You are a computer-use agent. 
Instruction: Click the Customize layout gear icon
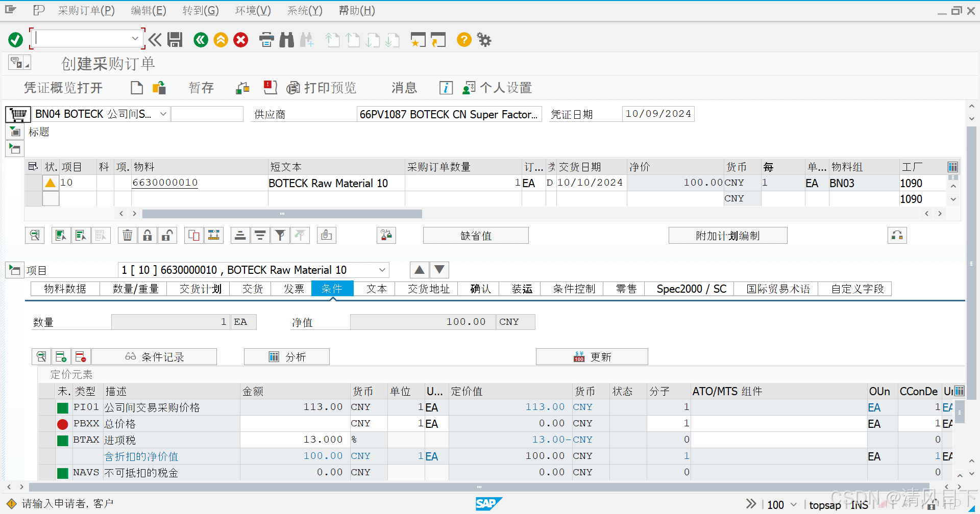pyautogui.click(x=484, y=40)
